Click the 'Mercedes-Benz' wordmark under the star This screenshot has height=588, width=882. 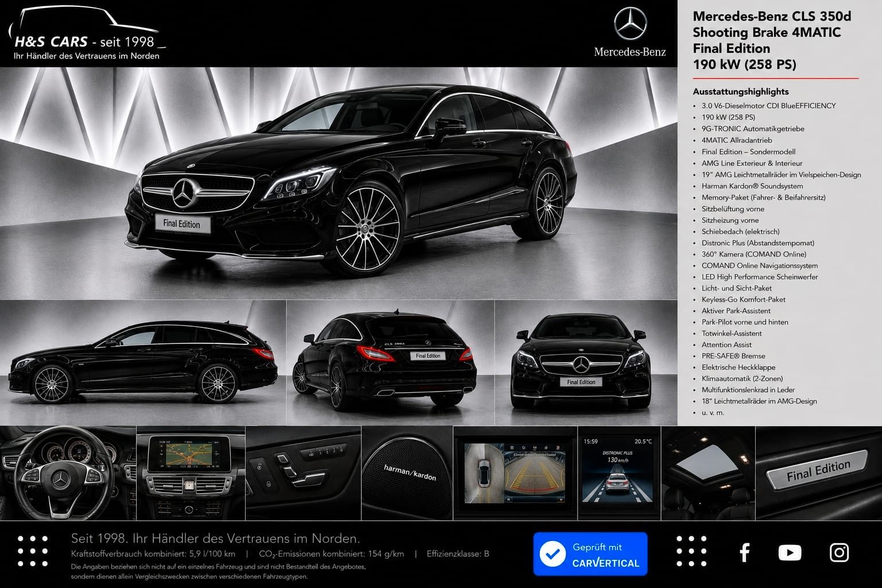[x=630, y=52]
